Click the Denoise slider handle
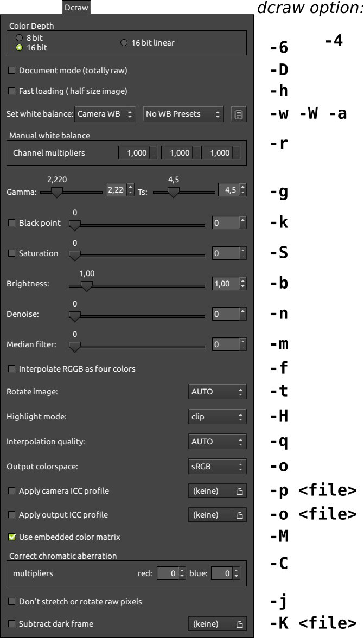The width and height of the screenshot is (364, 638). [75, 316]
